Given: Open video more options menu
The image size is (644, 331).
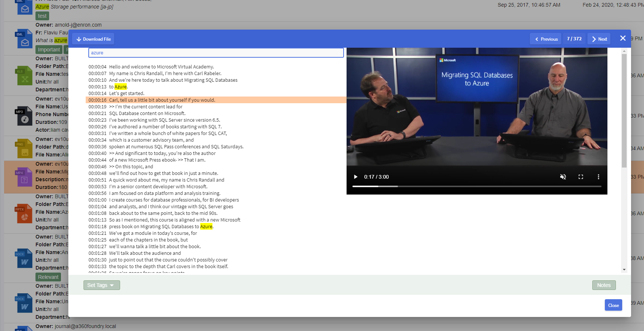Looking at the screenshot, I should point(598,177).
